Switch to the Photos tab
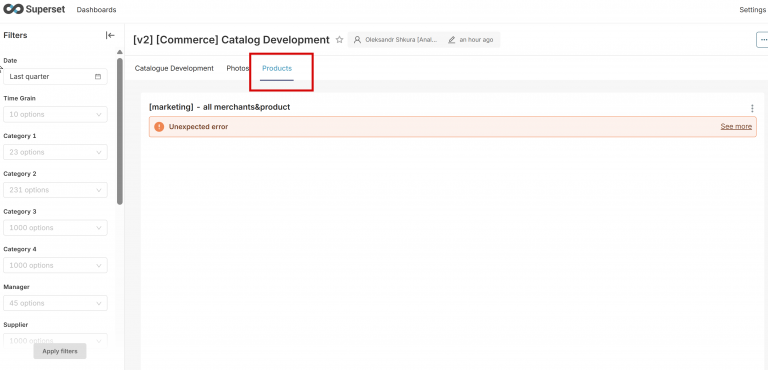Screen dimensions: 768x370 click(x=238, y=69)
